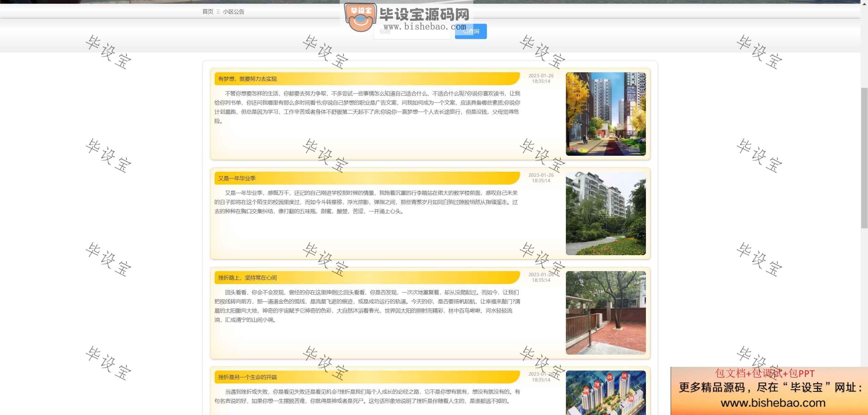Click the paragraph starting 回头看看，你会不会发现

coord(367,306)
